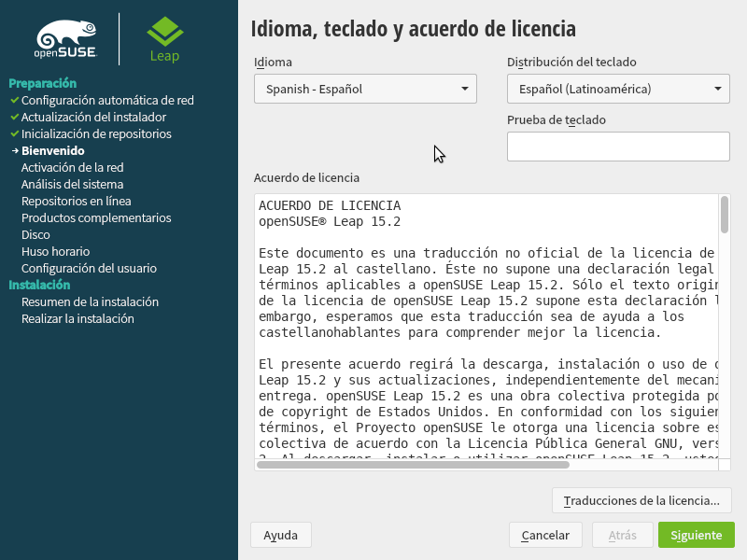Open the Idioma language dropdown
The width and height of the screenshot is (747, 560).
click(365, 89)
